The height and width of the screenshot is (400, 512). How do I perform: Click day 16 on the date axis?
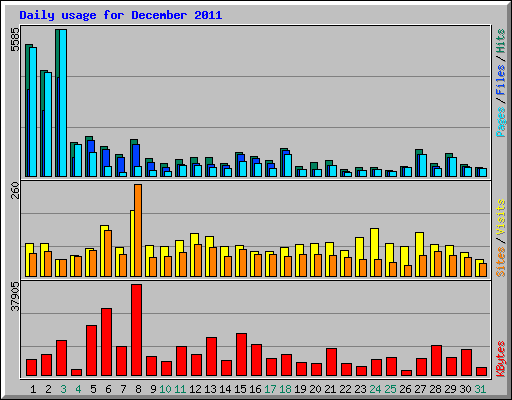click(255, 389)
